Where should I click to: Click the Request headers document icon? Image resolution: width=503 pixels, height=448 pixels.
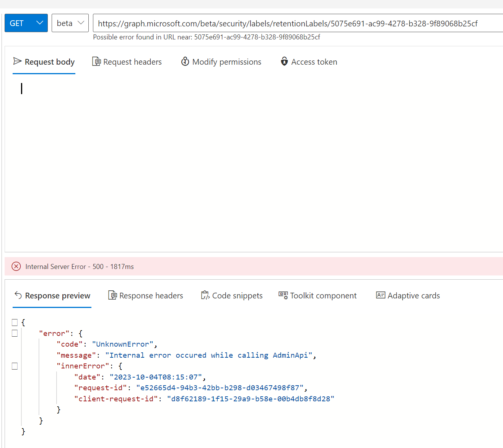point(96,62)
